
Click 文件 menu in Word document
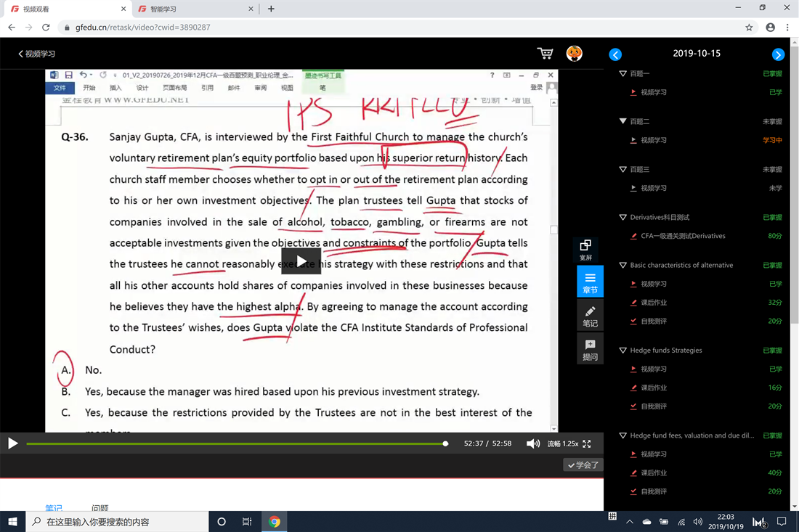[x=60, y=88]
